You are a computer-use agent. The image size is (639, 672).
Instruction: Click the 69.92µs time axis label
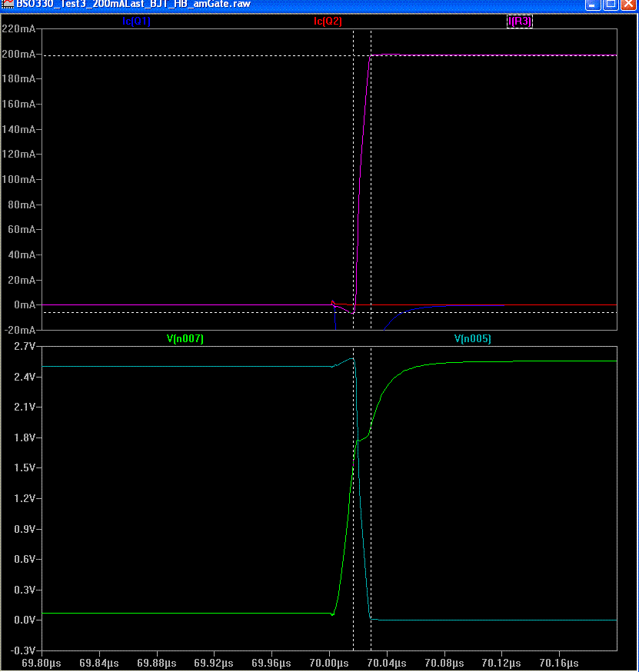point(214,664)
